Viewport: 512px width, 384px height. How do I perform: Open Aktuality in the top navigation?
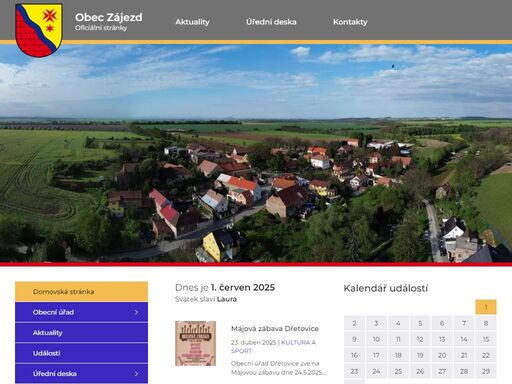192,22
